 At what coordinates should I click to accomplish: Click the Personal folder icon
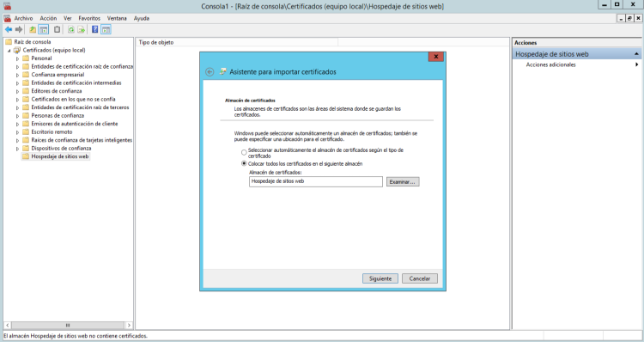[26, 58]
